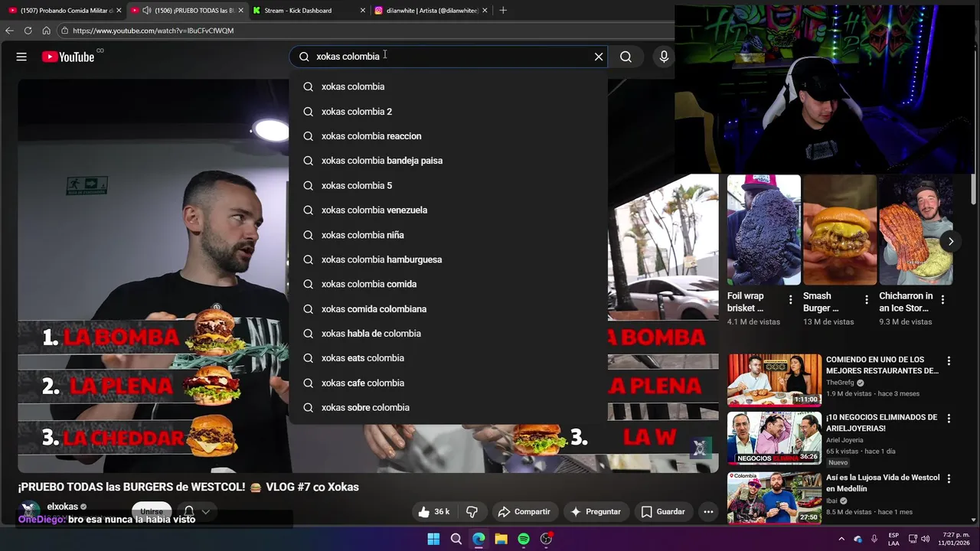Select suggestion "xokas colombia bandeja paisa"
Viewport: 980px width, 551px height.
coord(448,161)
